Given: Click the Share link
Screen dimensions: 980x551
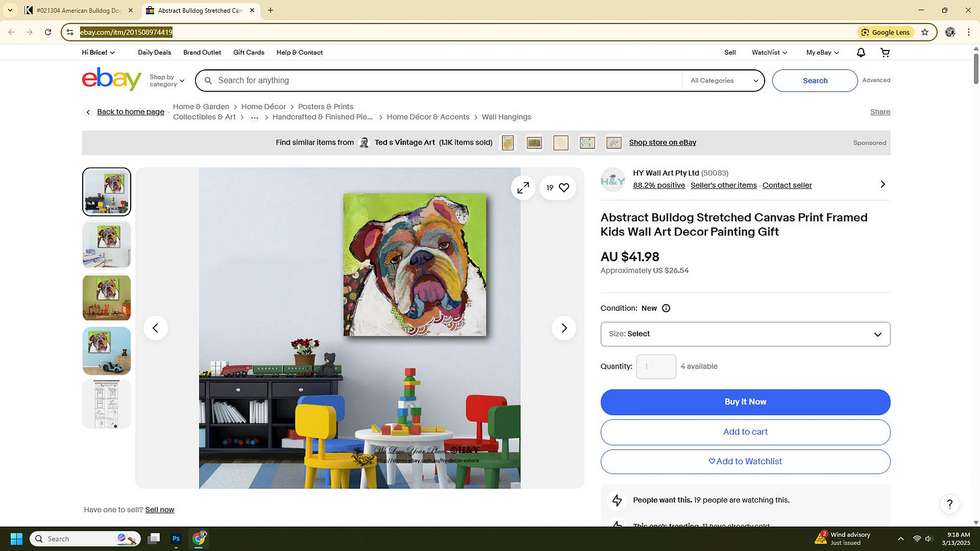Looking at the screenshot, I should pyautogui.click(x=880, y=112).
